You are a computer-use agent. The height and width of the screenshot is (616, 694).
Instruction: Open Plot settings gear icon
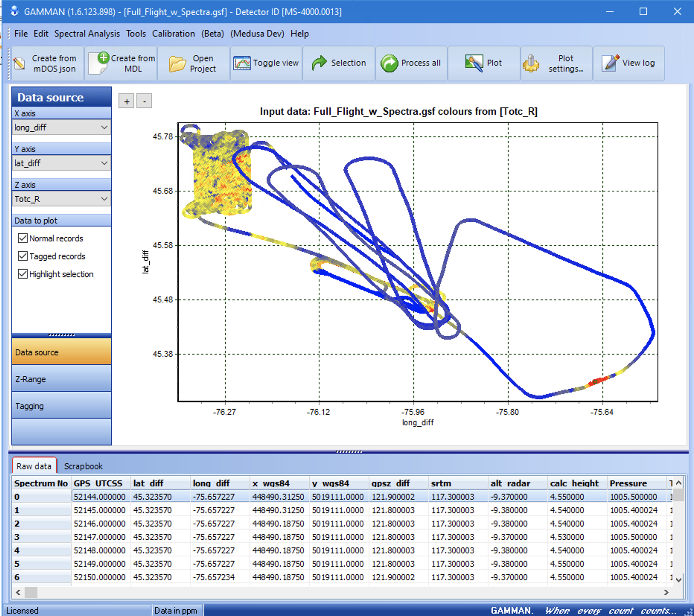pos(531,64)
